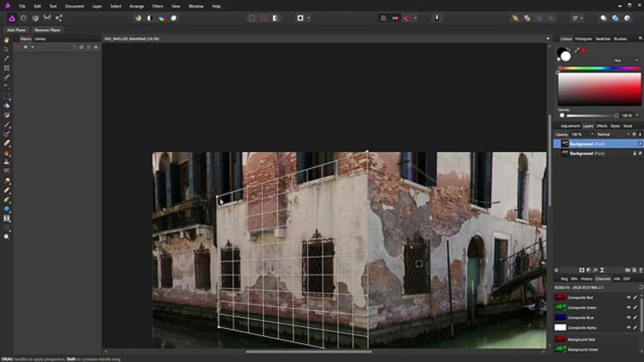Screen dimensions: 644x362
Task: Switch to the Liquify persona icon
Action: [24, 18]
